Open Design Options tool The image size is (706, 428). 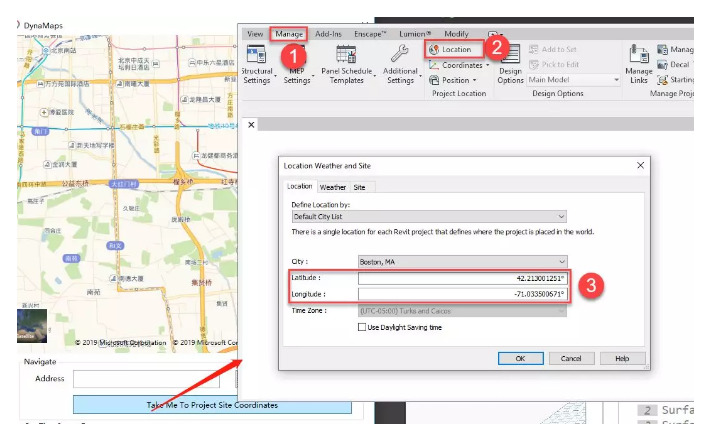[510, 64]
